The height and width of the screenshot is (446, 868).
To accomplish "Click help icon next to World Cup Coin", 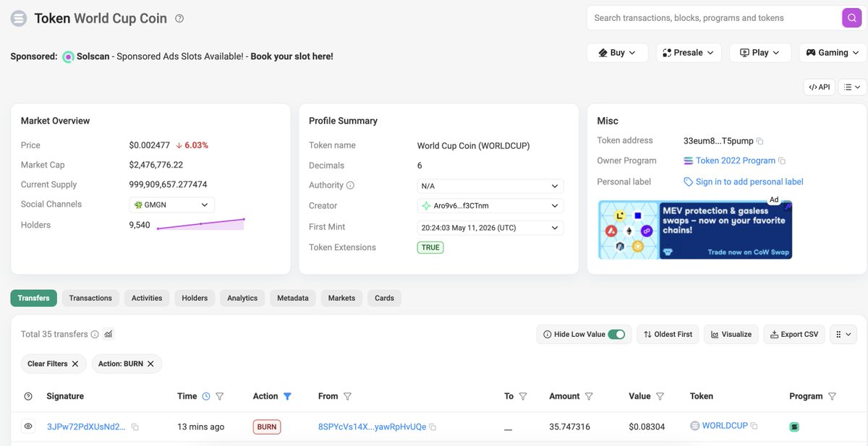I will coord(179,19).
